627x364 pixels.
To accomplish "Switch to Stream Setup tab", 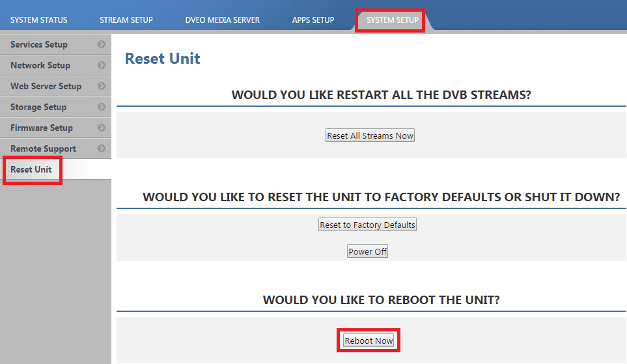I will (126, 20).
